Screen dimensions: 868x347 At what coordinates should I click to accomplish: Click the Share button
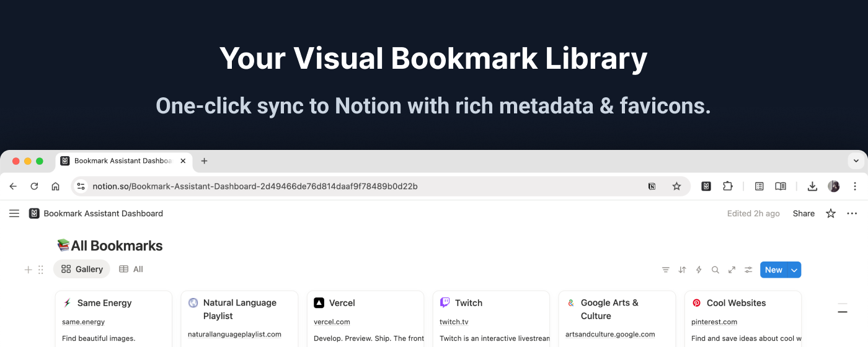tap(804, 213)
